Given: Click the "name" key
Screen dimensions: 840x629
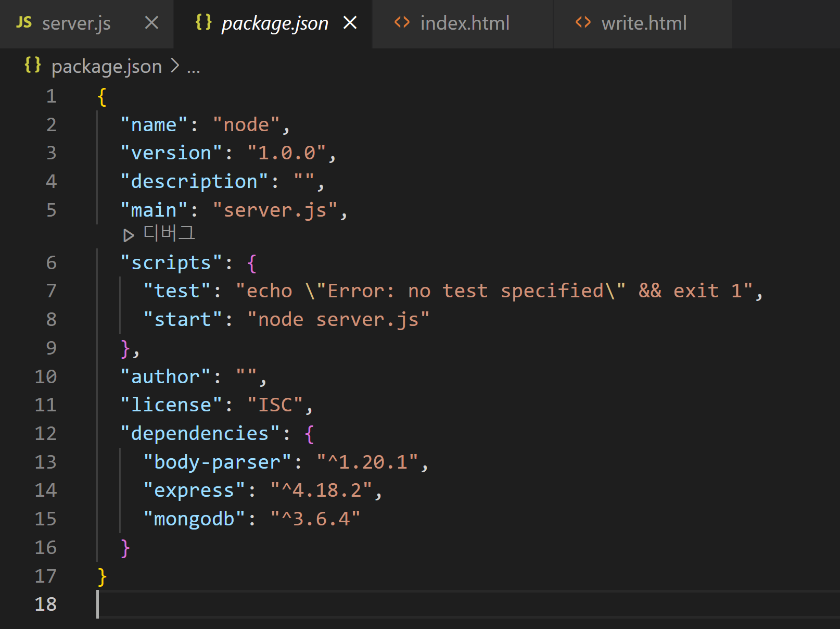Looking at the screenshot, I should pos(154,125).
